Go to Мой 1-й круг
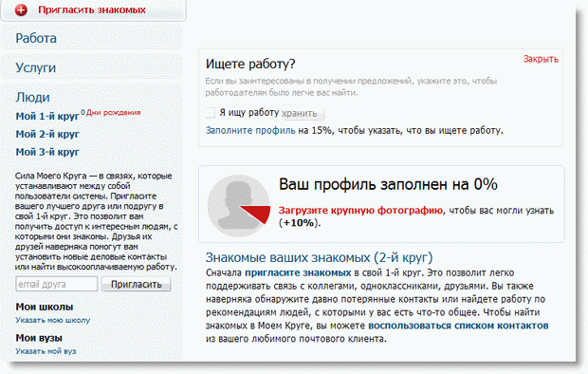The width and height of the screenshot is (588, 374). point(47,116)
